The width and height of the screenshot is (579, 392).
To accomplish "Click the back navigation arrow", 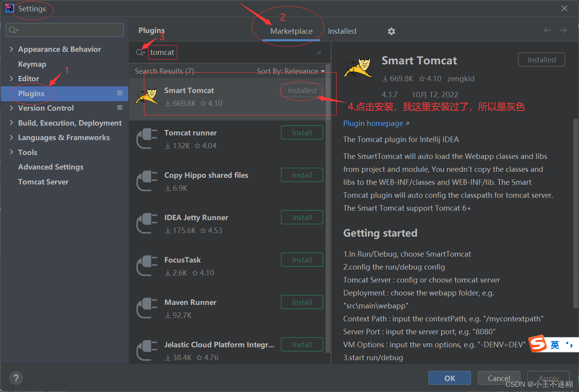I will tap(547, 30).
